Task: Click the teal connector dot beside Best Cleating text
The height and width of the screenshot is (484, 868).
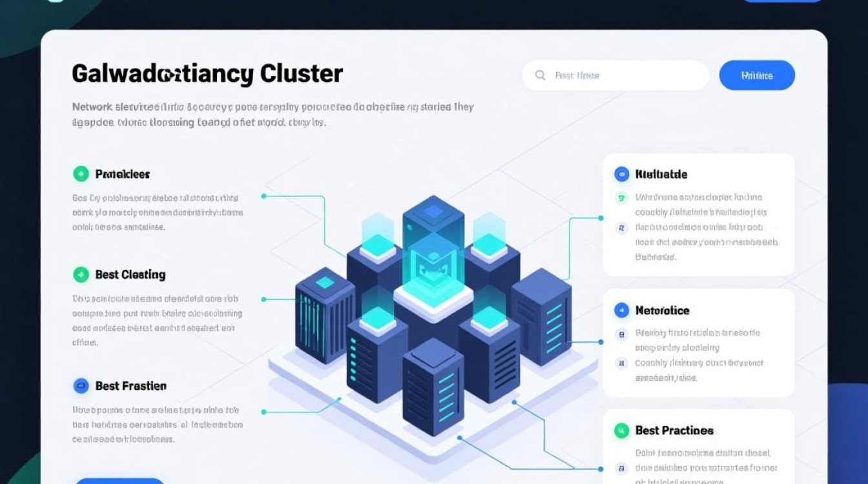Action: [263, 299]
